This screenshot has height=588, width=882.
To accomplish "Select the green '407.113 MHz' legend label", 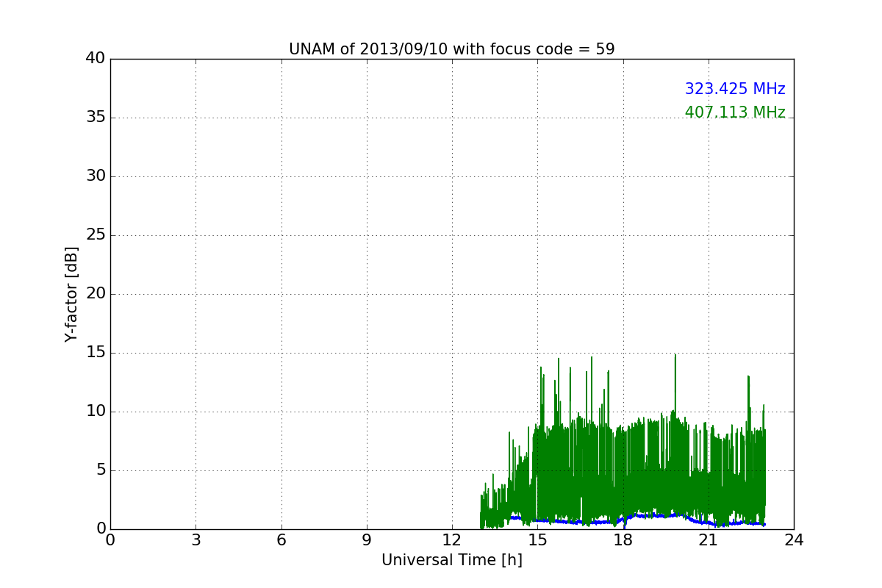I will point(735,112).
